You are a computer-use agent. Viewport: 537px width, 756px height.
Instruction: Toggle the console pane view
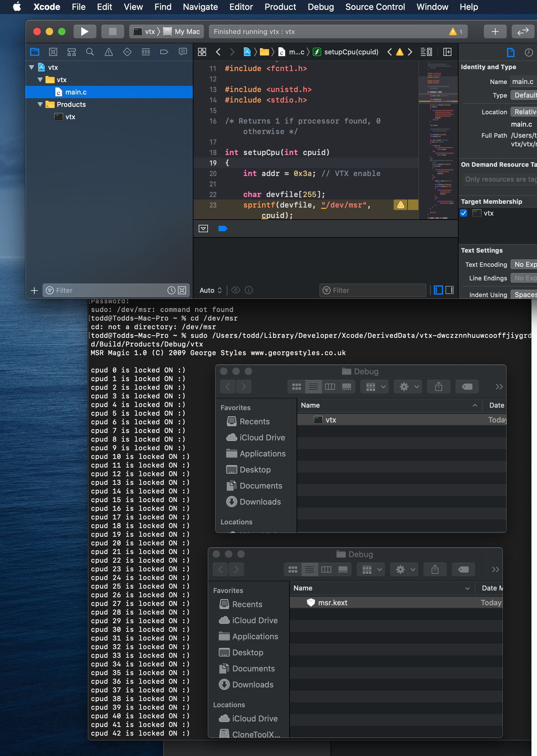click(450, 290)
